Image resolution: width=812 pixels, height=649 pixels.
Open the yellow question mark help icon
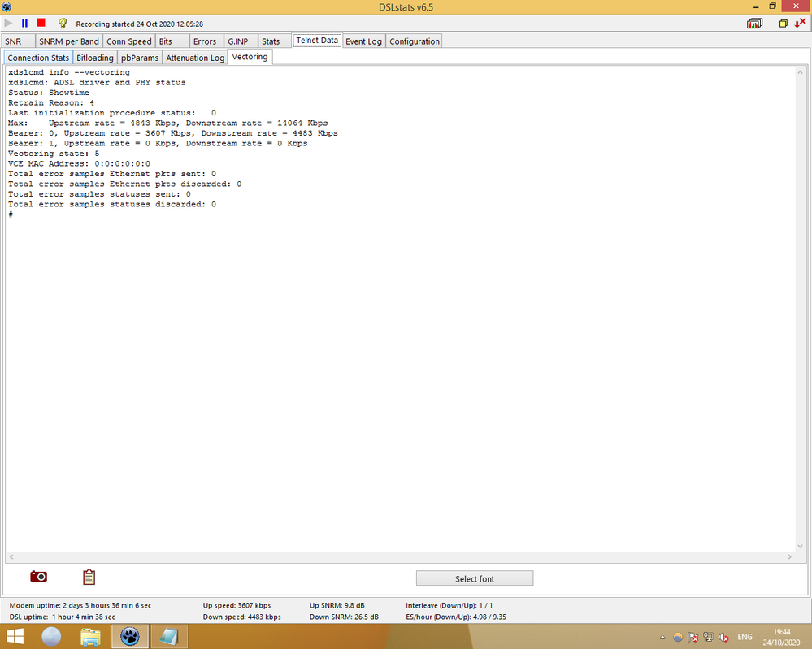[x=63, y=24]
